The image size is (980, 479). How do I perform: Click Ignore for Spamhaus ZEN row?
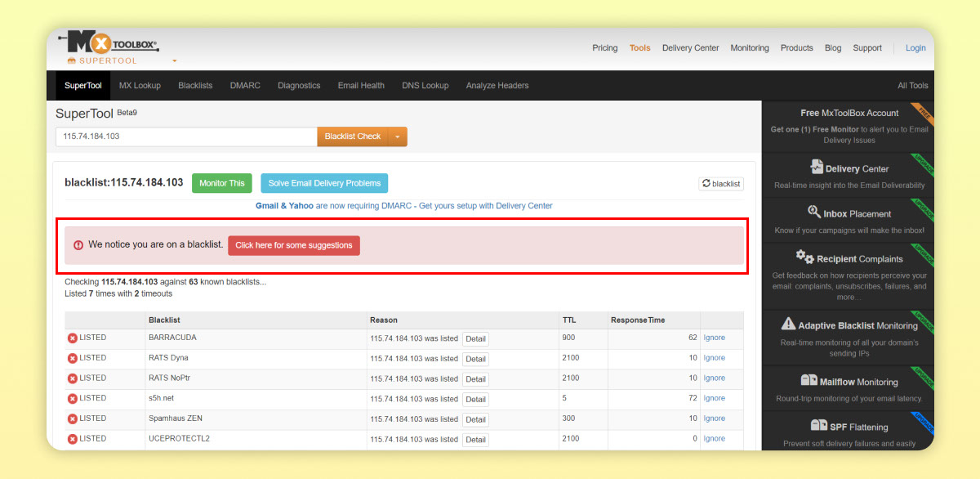point(715,419)
